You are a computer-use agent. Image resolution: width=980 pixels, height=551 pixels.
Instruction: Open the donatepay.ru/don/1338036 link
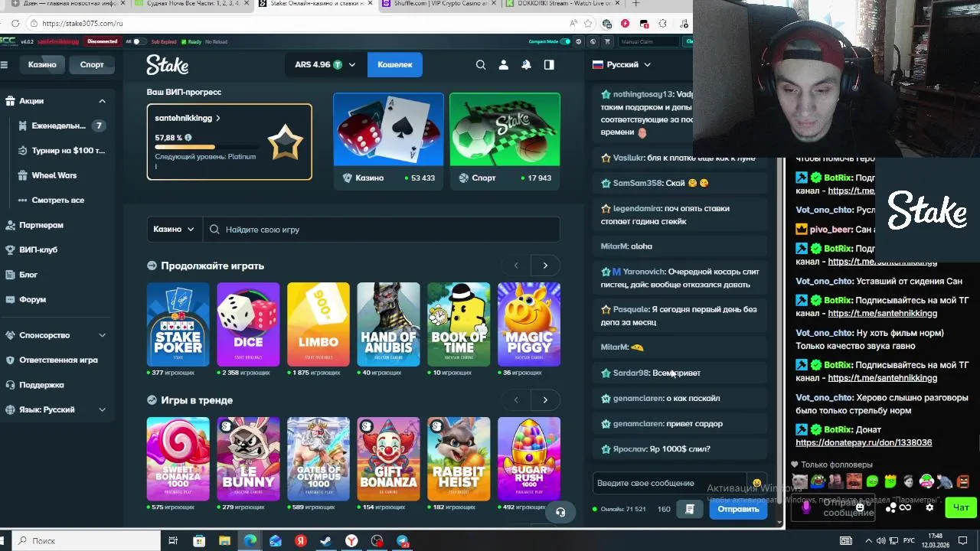tap(864, 443)
